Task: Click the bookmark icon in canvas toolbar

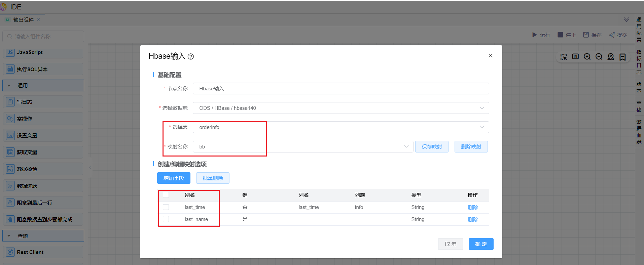Action: click(x=622, y=57)
